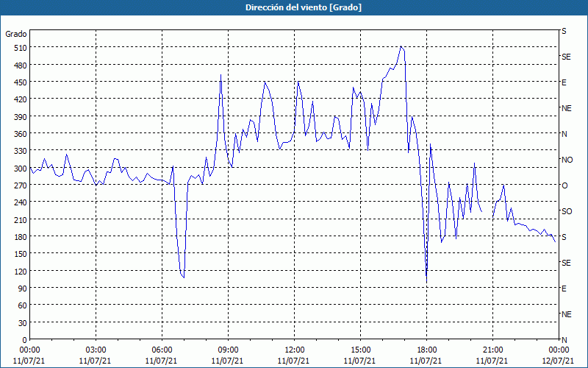Click the 11/07/21 date under 09:00
Screen dimensions: 588x368
(x=227, y=361)
